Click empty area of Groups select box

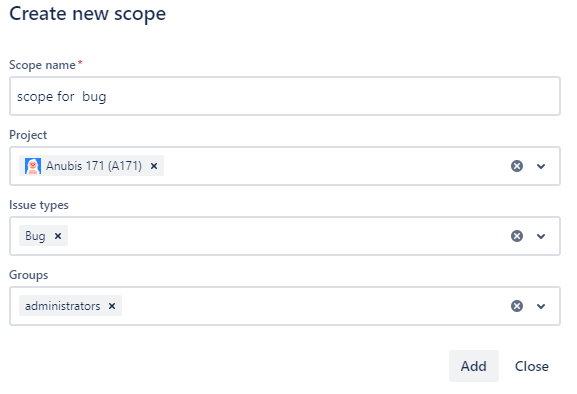pyautogui.click(x=313, y=306)
